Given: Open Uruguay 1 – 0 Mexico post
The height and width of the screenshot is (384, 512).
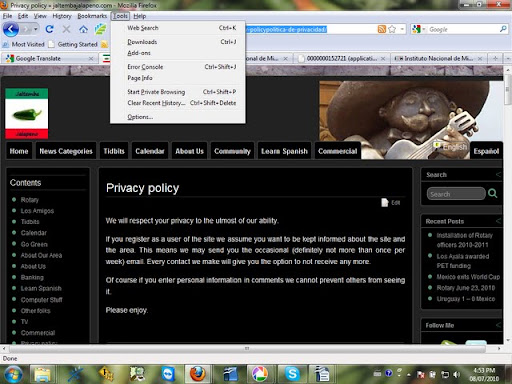Looking at the screenshot, I should point(466,299).
